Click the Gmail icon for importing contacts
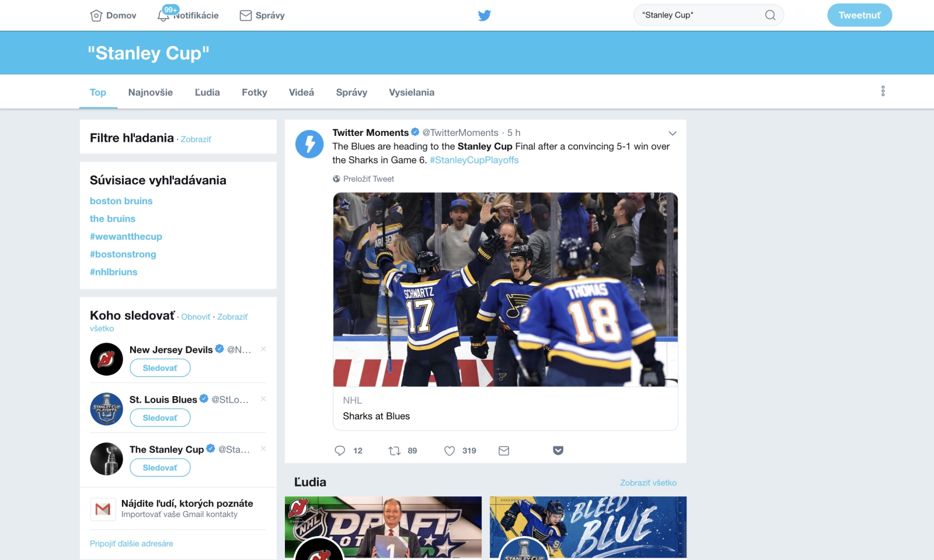934x560 pixels. (103, 509)
